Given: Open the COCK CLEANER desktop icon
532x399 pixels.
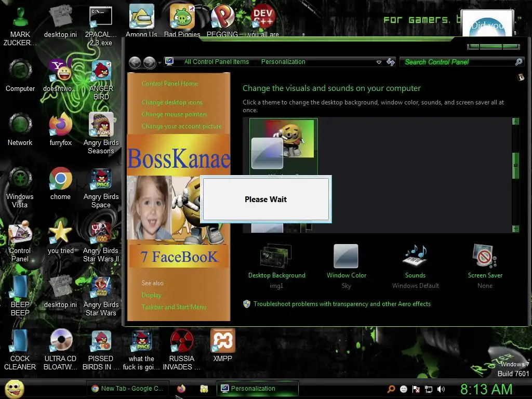Looking at the screenshot, I should (20, 350).
